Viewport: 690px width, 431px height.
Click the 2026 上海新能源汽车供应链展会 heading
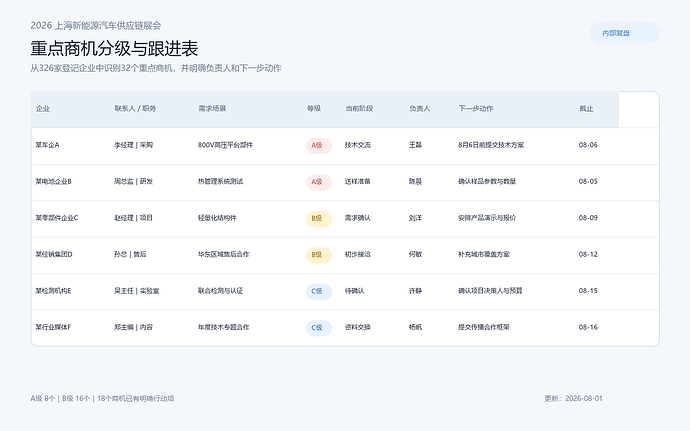point(96,26)
